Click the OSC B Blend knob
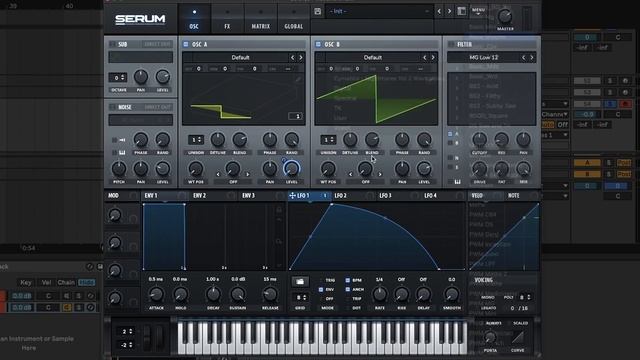 [372, 140]
